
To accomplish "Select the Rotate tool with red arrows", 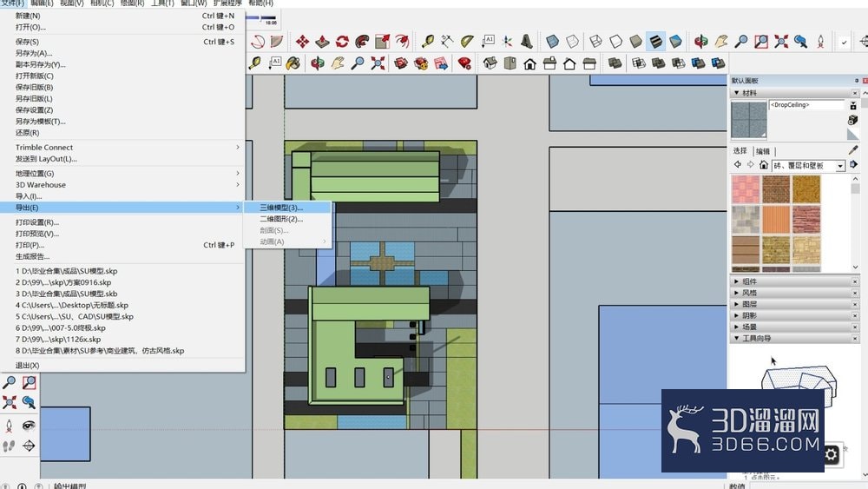I will tap(342, 42).
